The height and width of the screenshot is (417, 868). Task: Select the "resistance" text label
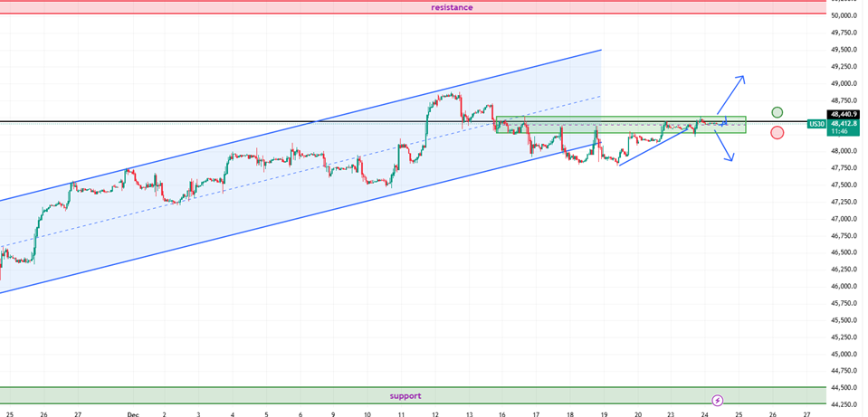[452, 7]
